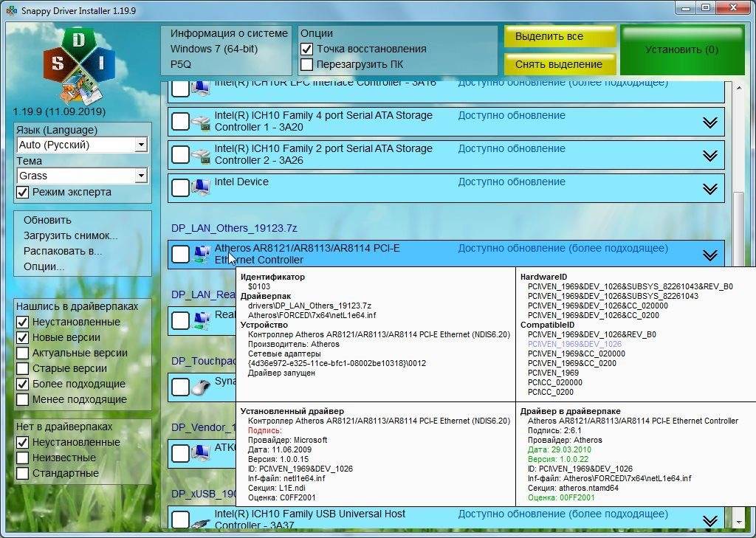Expand ICH10 4 port SATA Controller 1 details
This screenshot has height=538, width=756.
(x=709, y=123)
